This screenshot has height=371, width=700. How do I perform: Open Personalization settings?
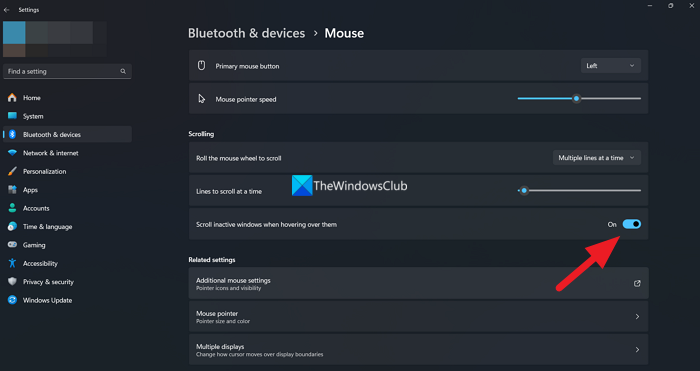click(x=67, y=171)
